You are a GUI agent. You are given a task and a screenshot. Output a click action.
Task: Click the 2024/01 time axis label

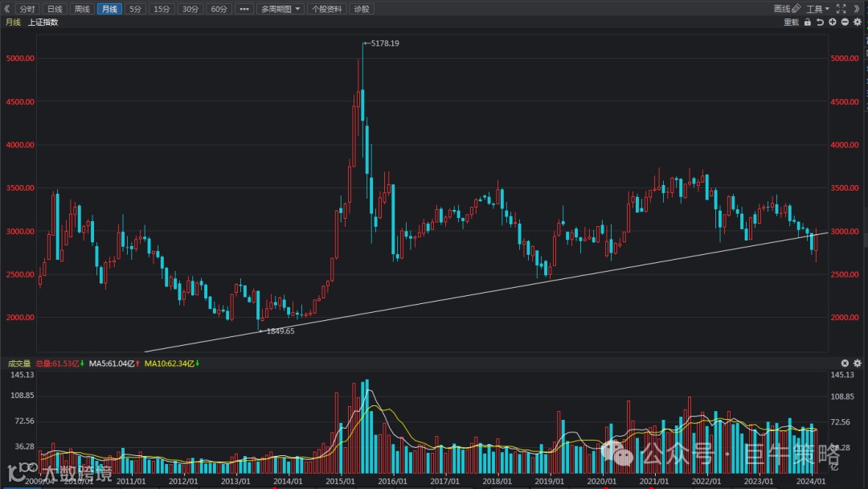coord(810,481)
